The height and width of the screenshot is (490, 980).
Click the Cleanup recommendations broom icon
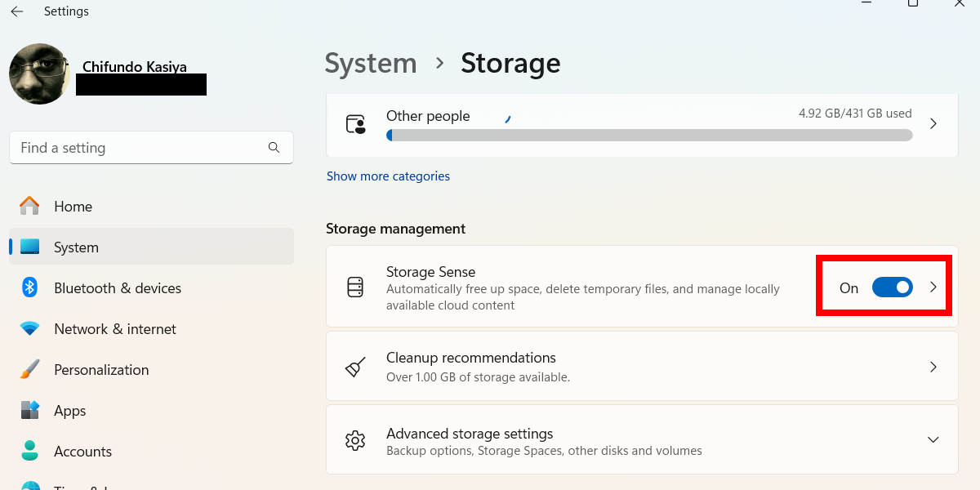coord(355,367)
